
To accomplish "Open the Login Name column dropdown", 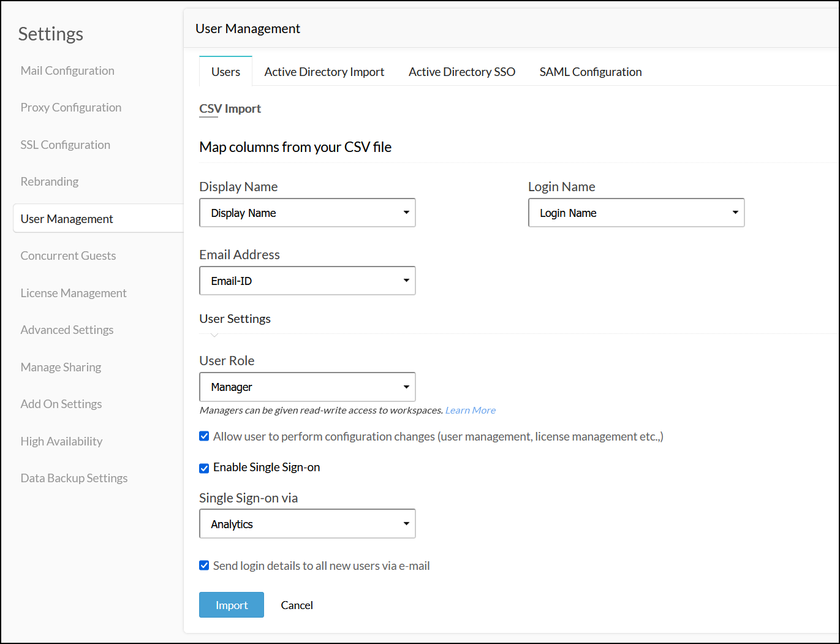I will pyautogui.click(x=637, y=213).
